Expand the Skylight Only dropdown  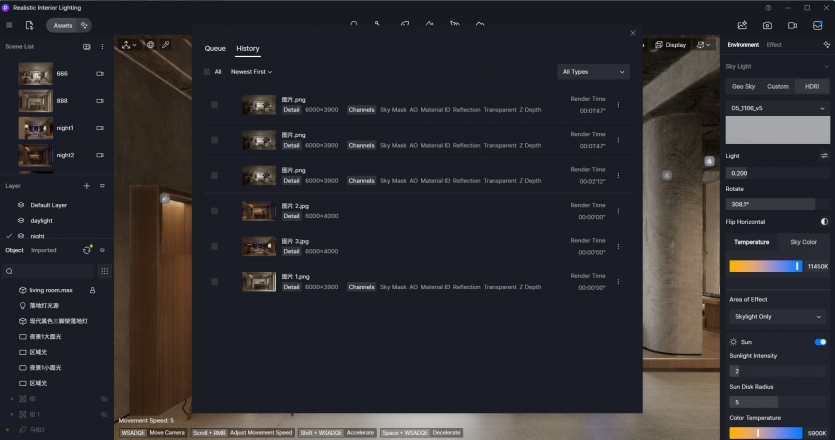click(x=777, y=316)
